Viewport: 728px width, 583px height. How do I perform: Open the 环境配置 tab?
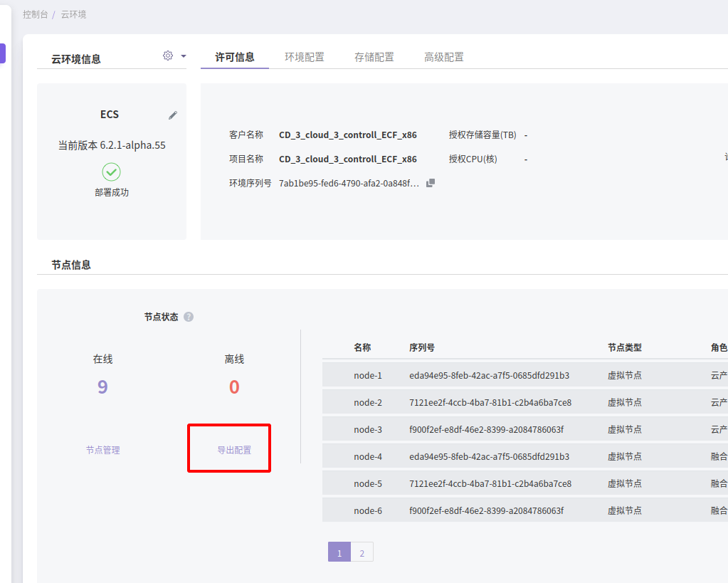[305, 57]
